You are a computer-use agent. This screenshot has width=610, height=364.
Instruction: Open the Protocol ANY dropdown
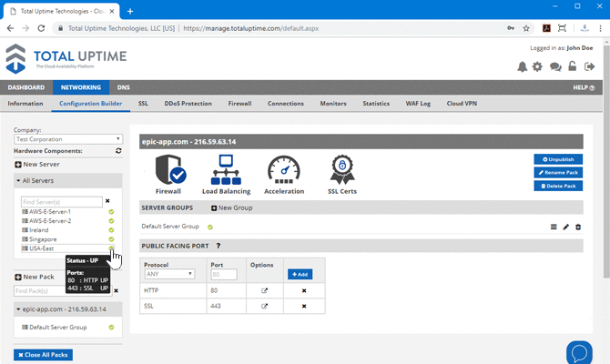pos(169,273)
